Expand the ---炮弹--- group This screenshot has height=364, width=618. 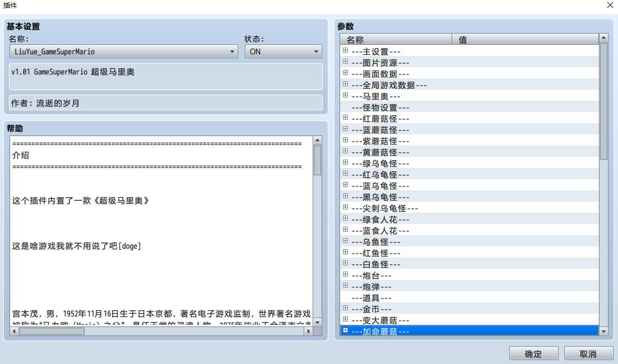345,286
